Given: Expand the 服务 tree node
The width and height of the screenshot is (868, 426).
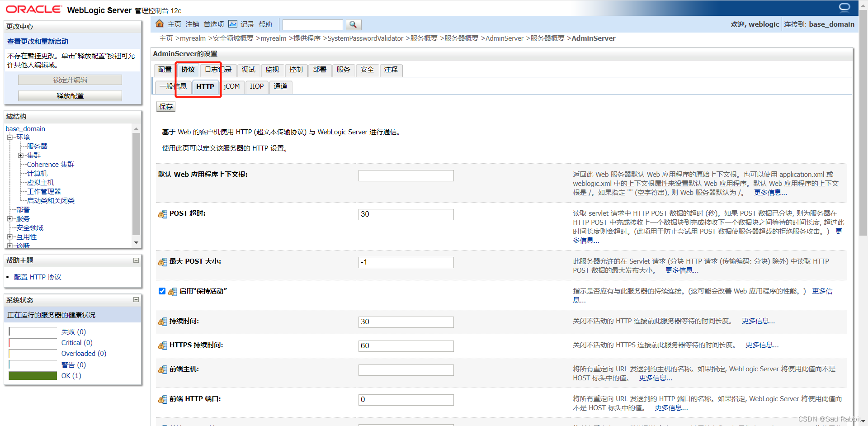Looking at the screenshot, I should click(10, 218).
